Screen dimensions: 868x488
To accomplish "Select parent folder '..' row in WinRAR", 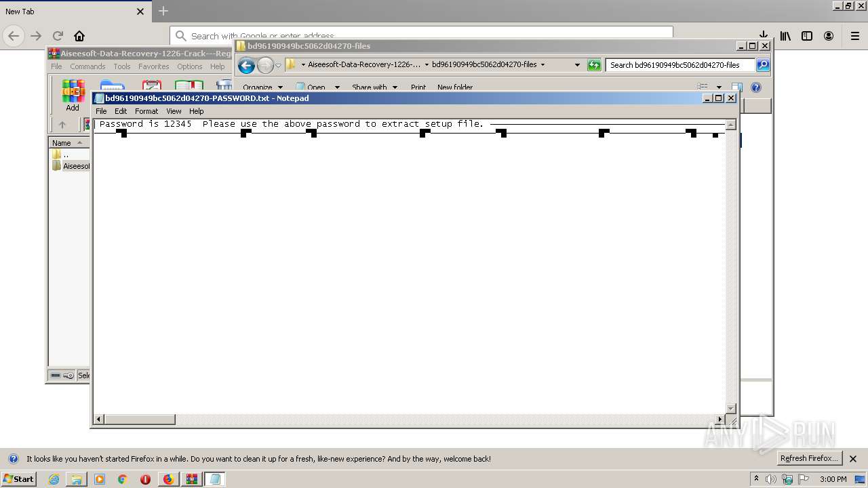I will [70, 155].
